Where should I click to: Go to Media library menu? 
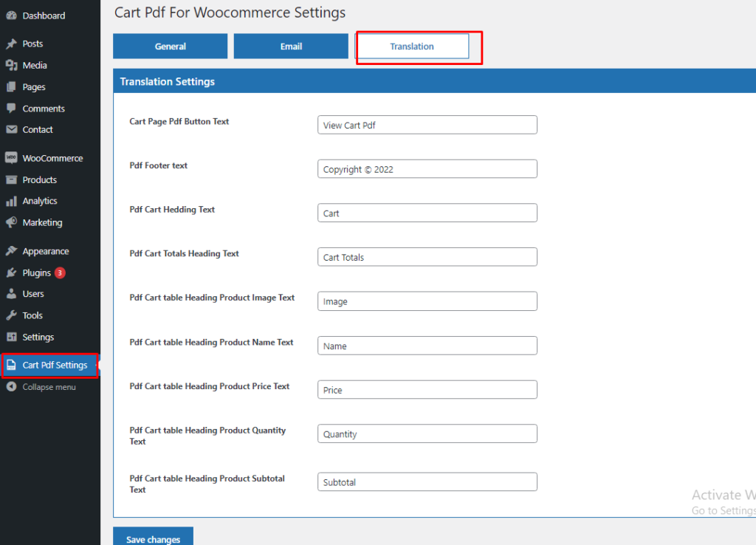click(x=50, y=65)
